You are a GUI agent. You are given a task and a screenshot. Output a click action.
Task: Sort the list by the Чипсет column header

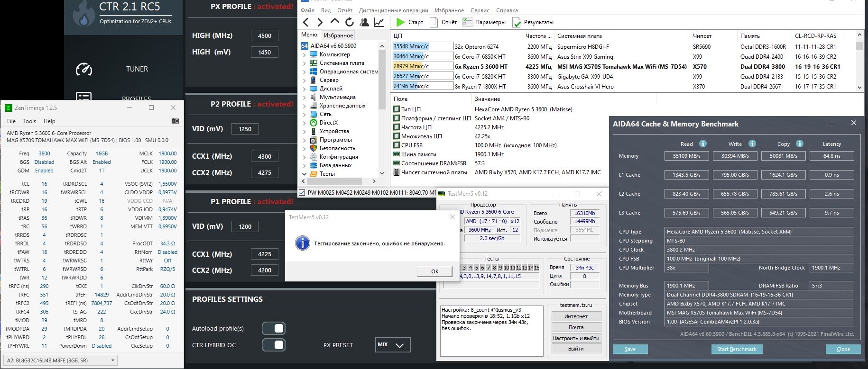point(713,36)
